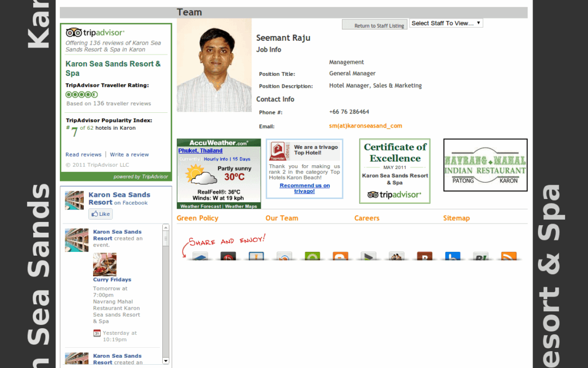The height and width of the screenshot is (368, 588).
Task: Click the 'General Manager' position title value
Action: pos(352,74)
